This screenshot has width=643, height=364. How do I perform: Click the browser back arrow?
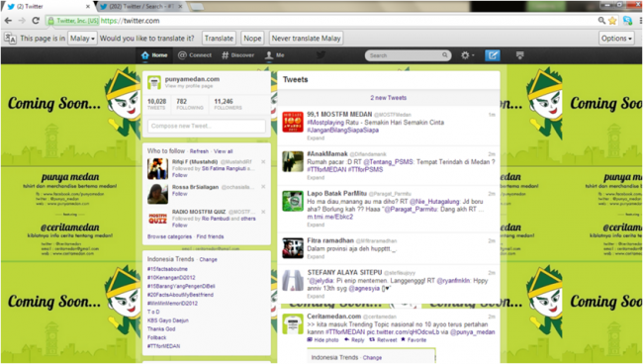8,21
